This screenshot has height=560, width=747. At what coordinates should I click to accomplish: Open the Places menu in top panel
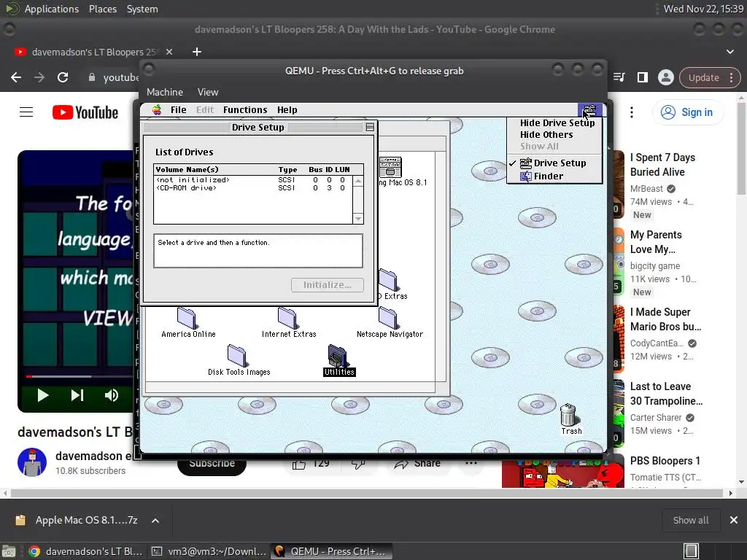[102, 9]
